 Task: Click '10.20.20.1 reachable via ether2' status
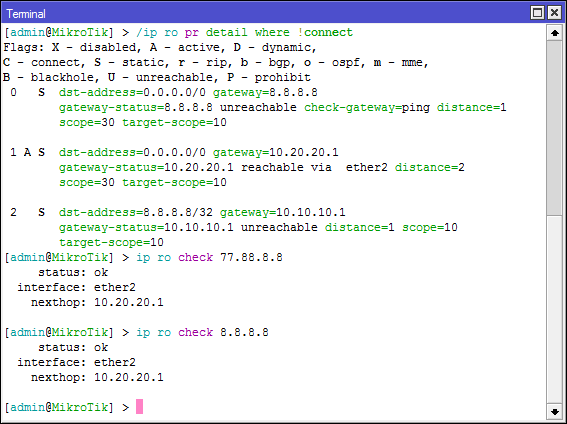tap(276, 167)
